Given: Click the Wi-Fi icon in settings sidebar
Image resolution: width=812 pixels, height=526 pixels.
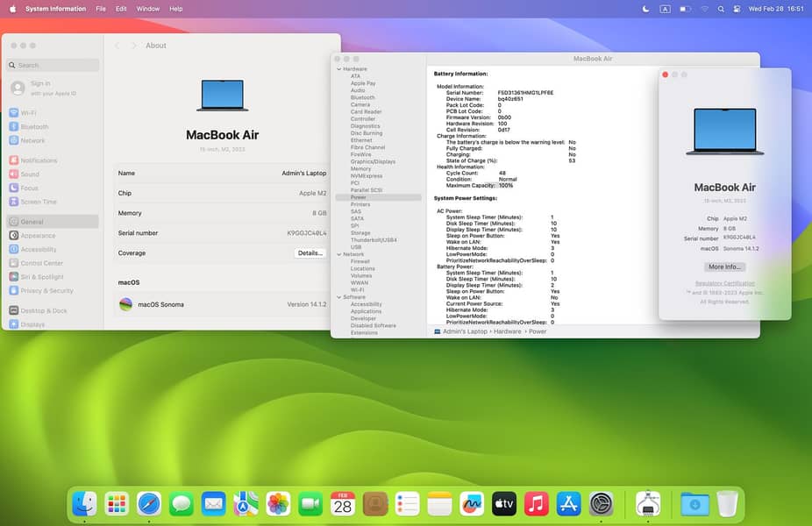Looking at the screenshot, I should [14, 113].
